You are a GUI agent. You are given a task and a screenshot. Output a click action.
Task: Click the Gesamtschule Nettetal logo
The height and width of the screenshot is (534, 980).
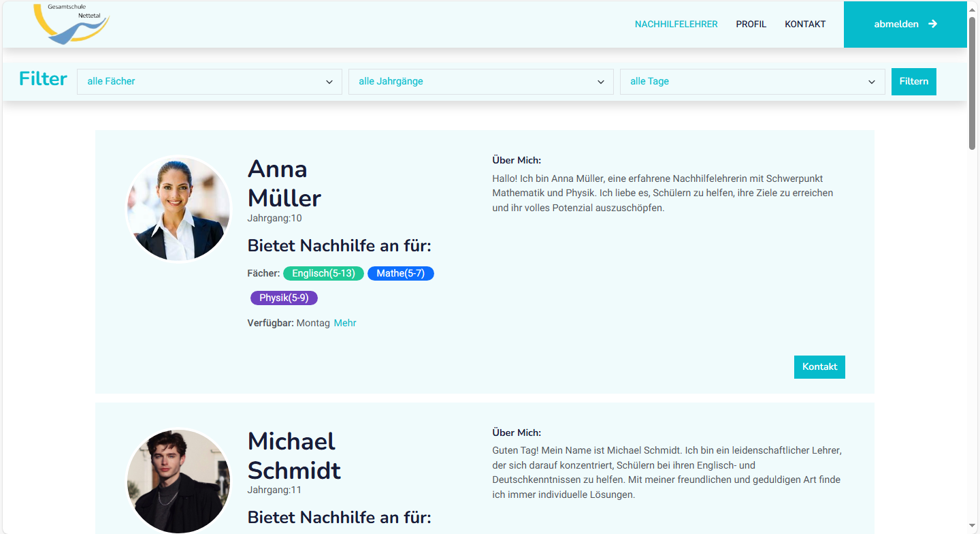(x=71, y=24)
